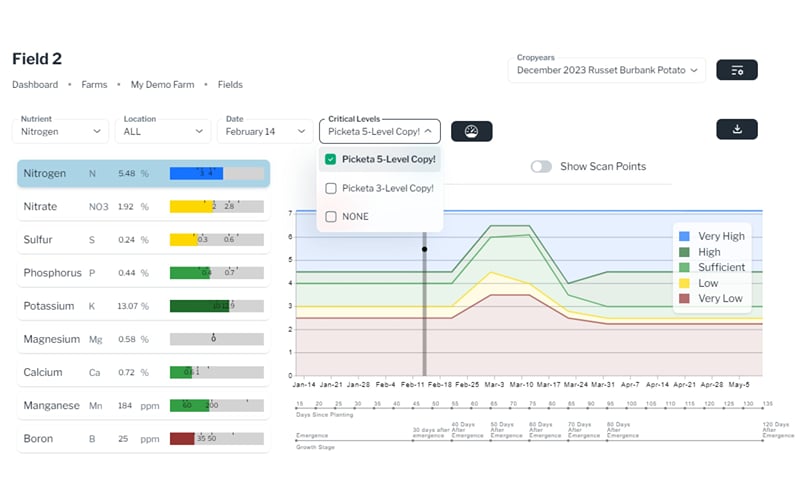
Task: Select the Potassium nutrient row
Action: [x=143, y=306]
